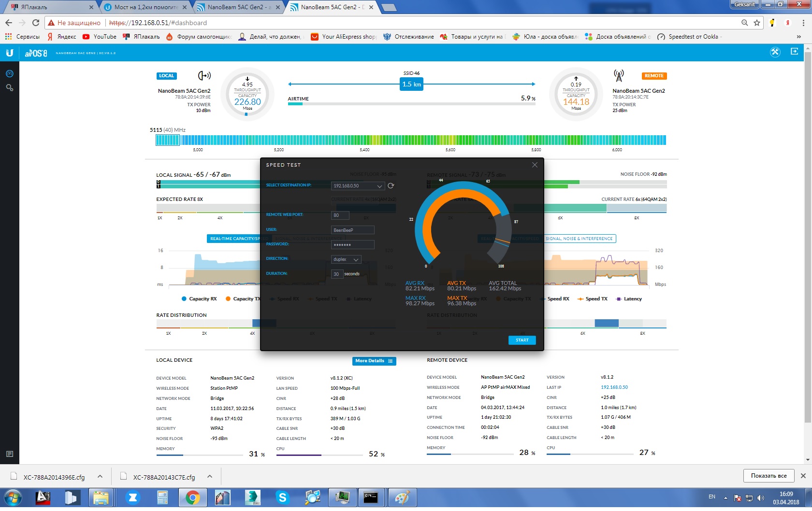Click the 1.5 km distance badge
Image resolution: width=812 pixels, height=511 pixels.
click(412, 85)
